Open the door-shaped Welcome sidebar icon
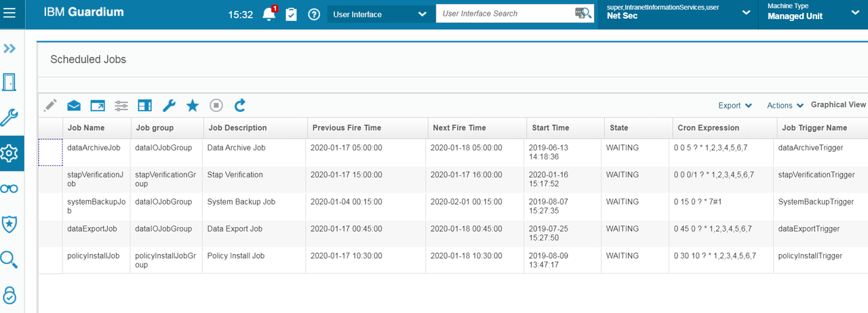 click(x=9, y=83)
